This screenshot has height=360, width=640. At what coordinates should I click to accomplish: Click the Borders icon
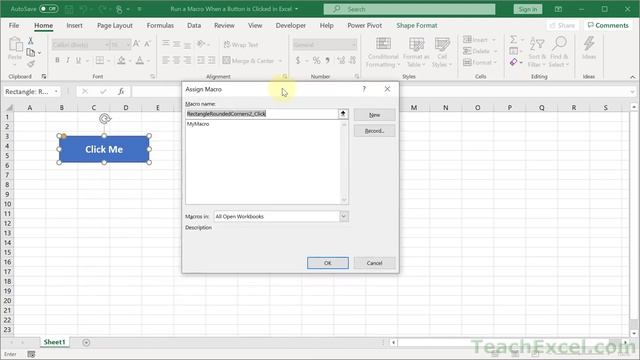(100, 60)
